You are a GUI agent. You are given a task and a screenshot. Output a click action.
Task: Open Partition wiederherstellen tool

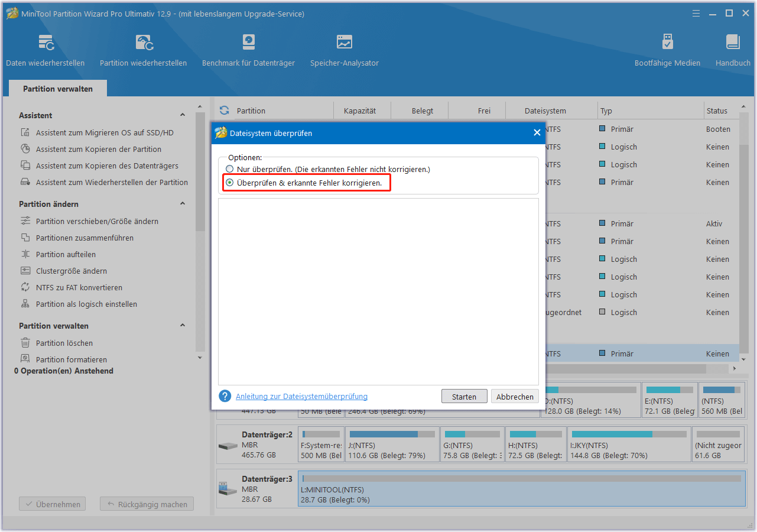143,50
